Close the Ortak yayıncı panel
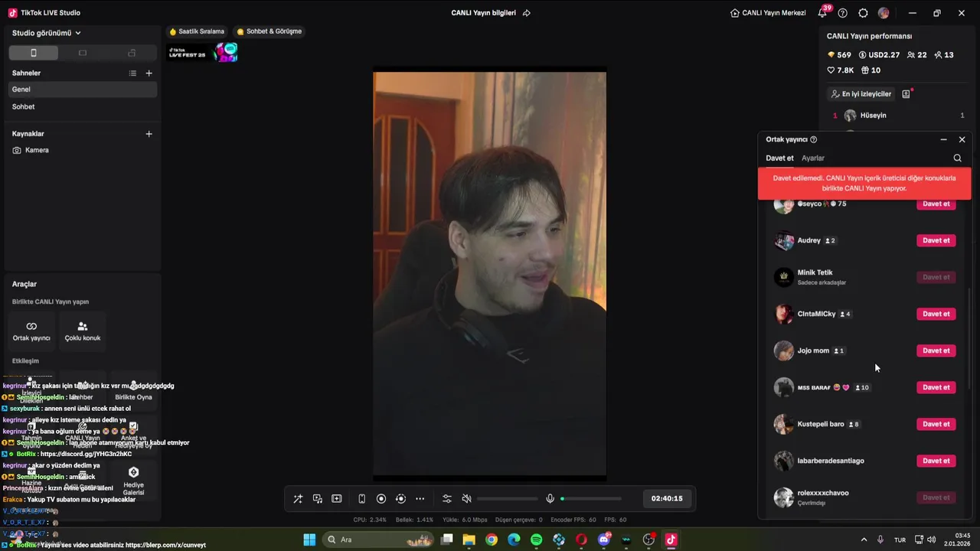Screen dimensions: 980x551 [x=962, y=139]
